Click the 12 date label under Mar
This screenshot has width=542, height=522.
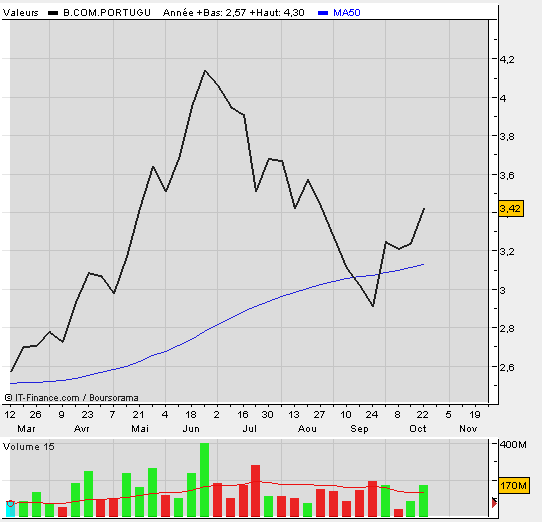[10, 414]
